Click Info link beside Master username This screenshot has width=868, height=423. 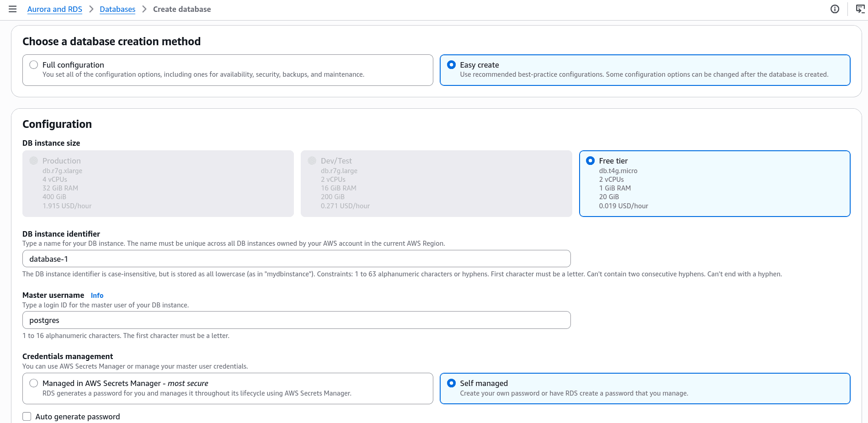pos(97,296)
